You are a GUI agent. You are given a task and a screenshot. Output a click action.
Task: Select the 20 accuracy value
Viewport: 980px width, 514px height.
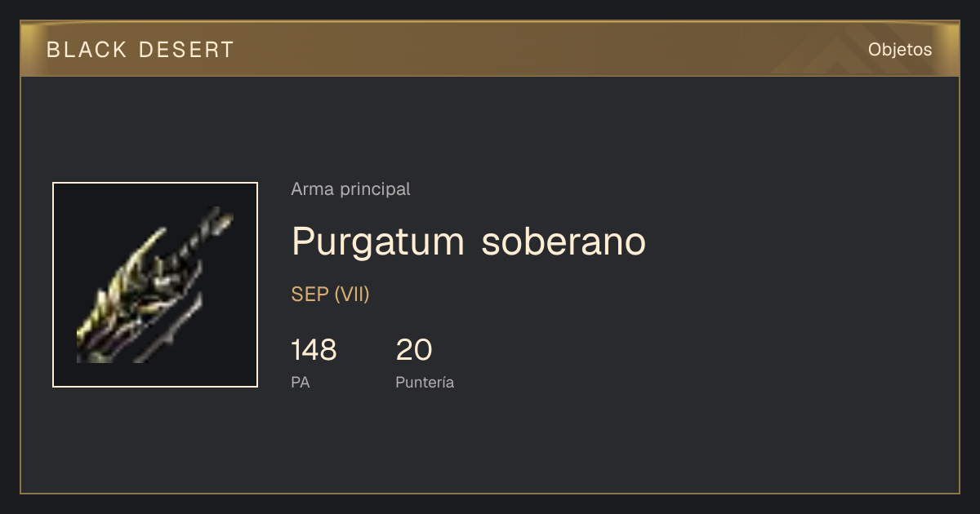414,350
